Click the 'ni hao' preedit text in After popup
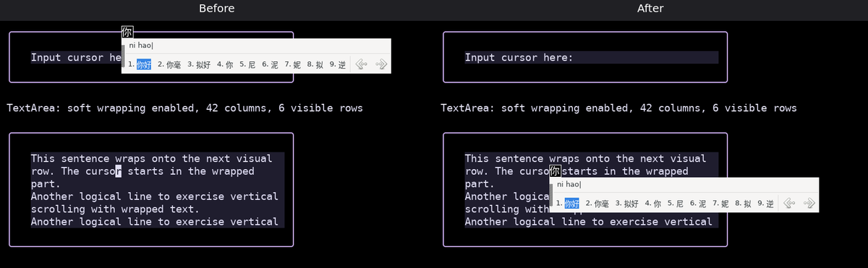Screen dimensions: 868x268 click(569, 185)
